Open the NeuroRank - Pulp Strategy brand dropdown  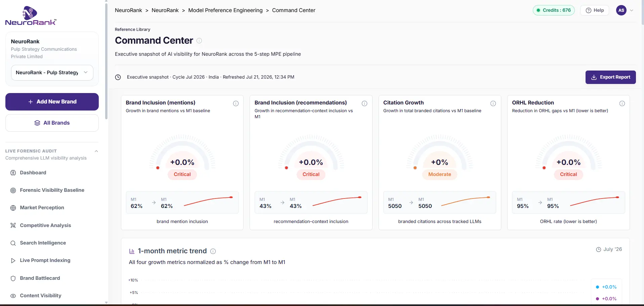(x=52, y=73)
